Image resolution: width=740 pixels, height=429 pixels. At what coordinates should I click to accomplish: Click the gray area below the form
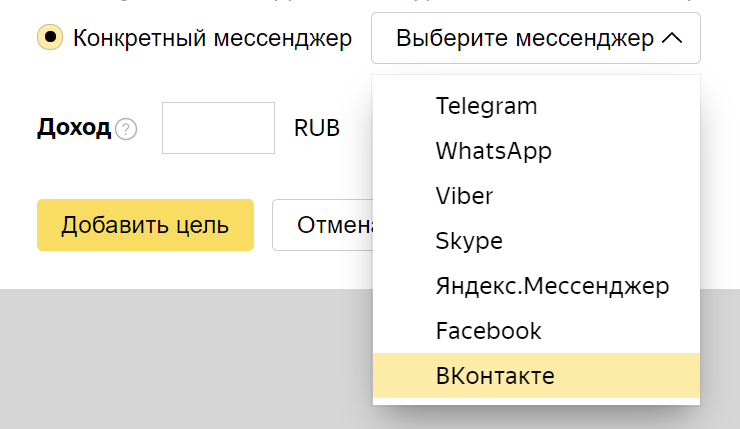[180, 360]
